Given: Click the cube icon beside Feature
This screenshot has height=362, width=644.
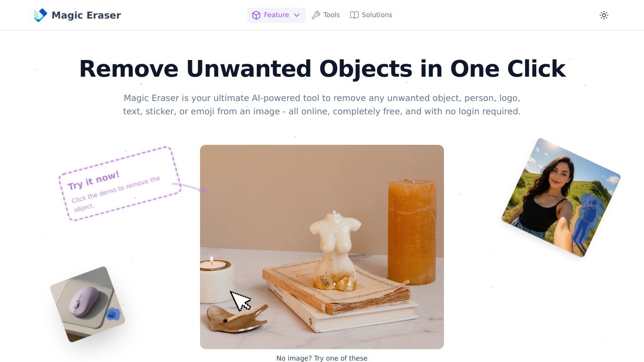Looking at the screenshot, I should coord(256,15).
